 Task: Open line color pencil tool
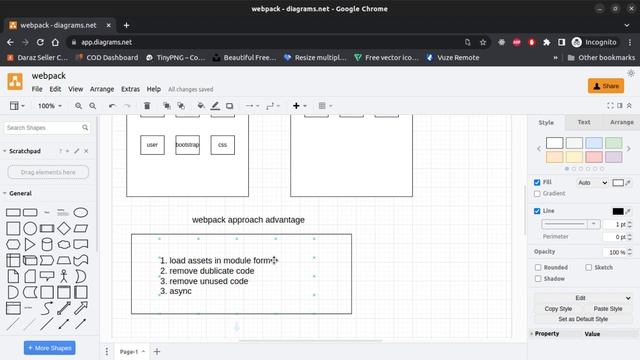(x=215, y=106)
